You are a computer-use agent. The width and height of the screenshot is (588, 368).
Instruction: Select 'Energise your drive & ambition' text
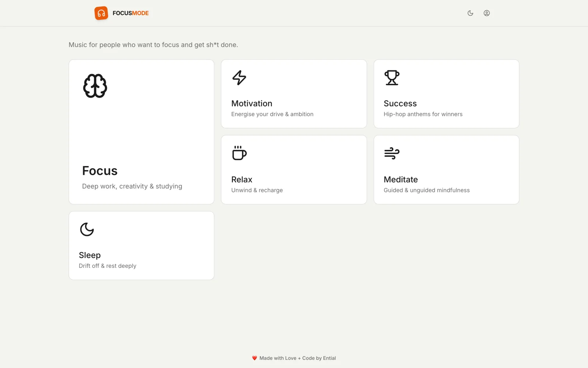pos(272,114)
